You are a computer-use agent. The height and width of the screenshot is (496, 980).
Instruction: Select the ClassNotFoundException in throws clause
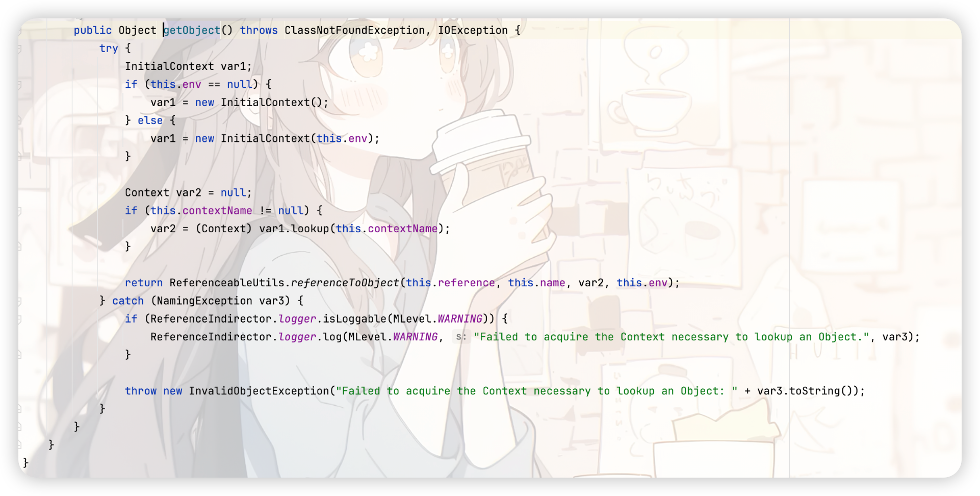(354, 31)
